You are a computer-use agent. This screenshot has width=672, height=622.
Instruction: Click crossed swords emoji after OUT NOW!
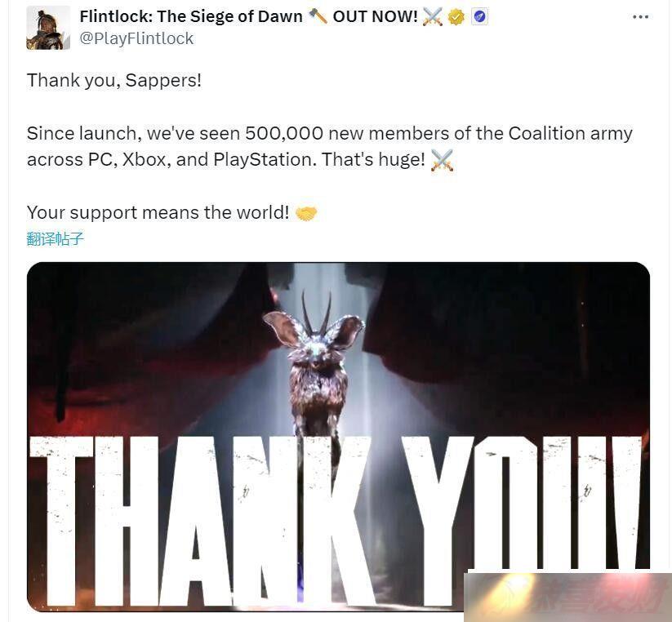tap(432, 16)
